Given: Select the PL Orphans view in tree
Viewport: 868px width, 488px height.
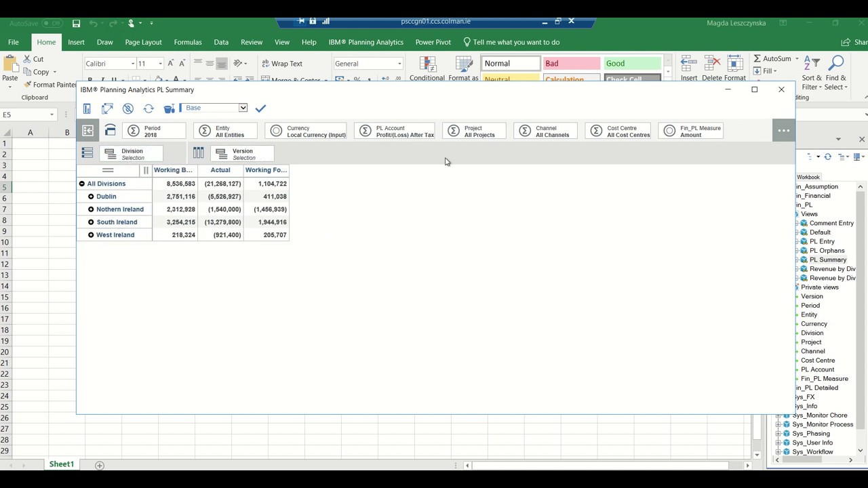Looking at the screenshot, I should click(x=827, y=251).
